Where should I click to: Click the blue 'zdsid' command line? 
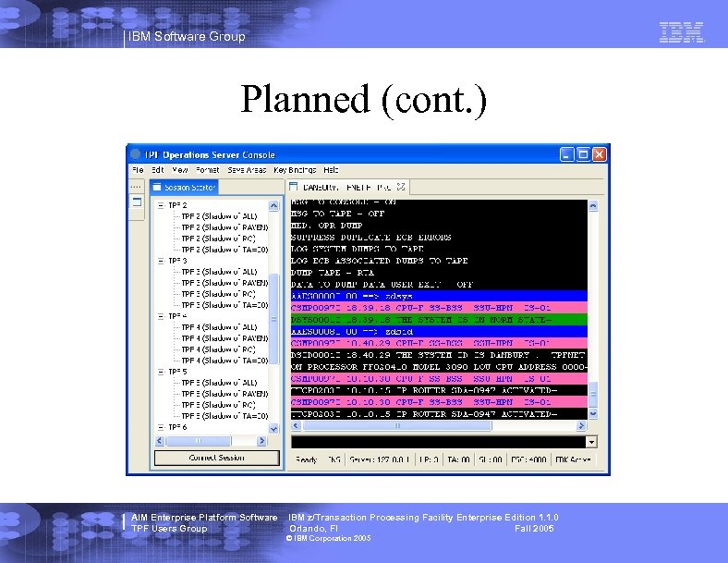(x=439, y=331)
